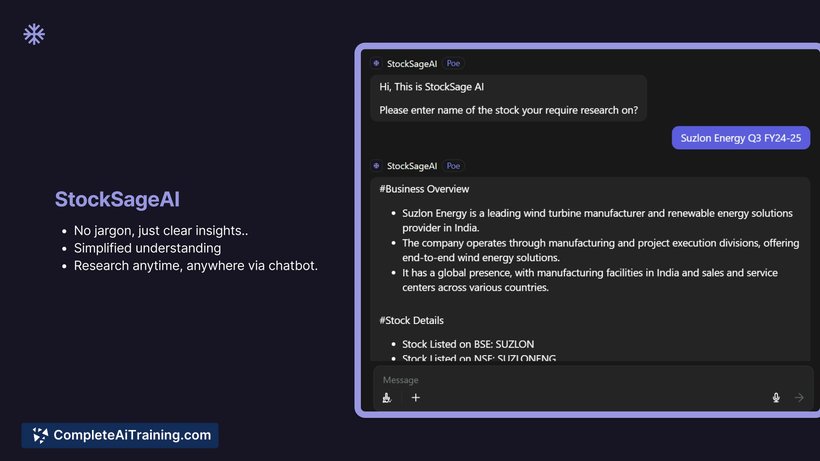Click the second StockSageAI bot name above overview
The height and width of the screenshot is (461, 820).
[412, 166]
